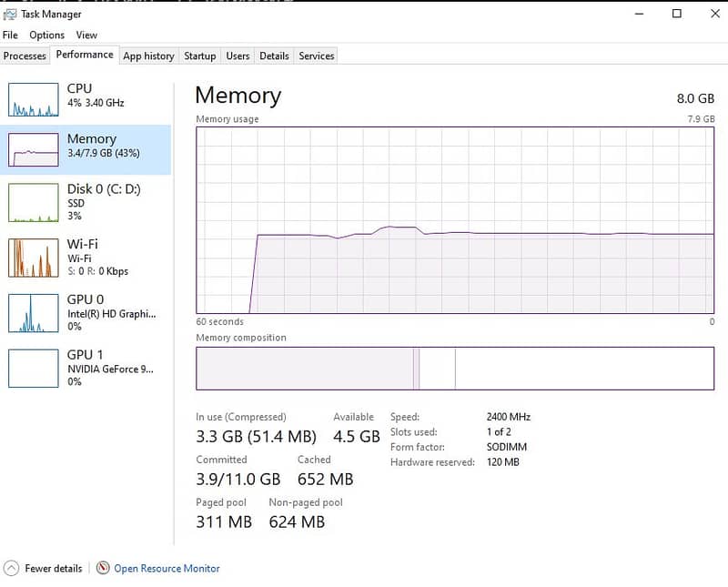Screen dimensions: 728x587
Task: Click the Disk 0 (C: D:) label
Action: (104, 189)
